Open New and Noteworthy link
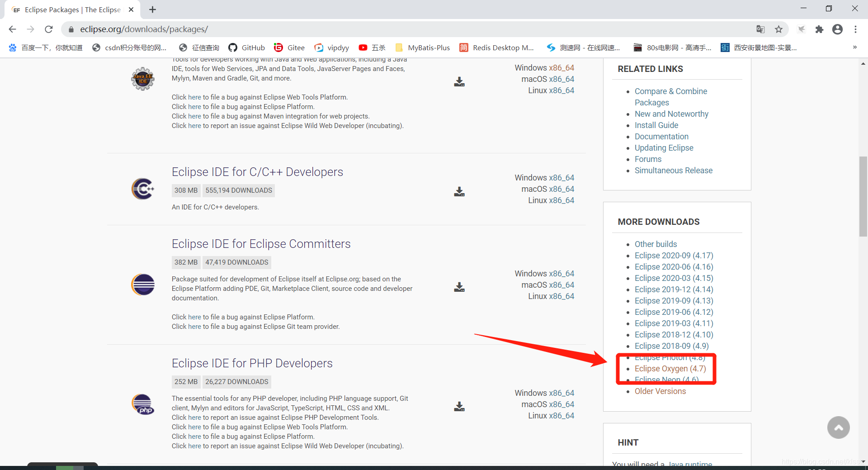The image size is (868, 470). point(671,114)
